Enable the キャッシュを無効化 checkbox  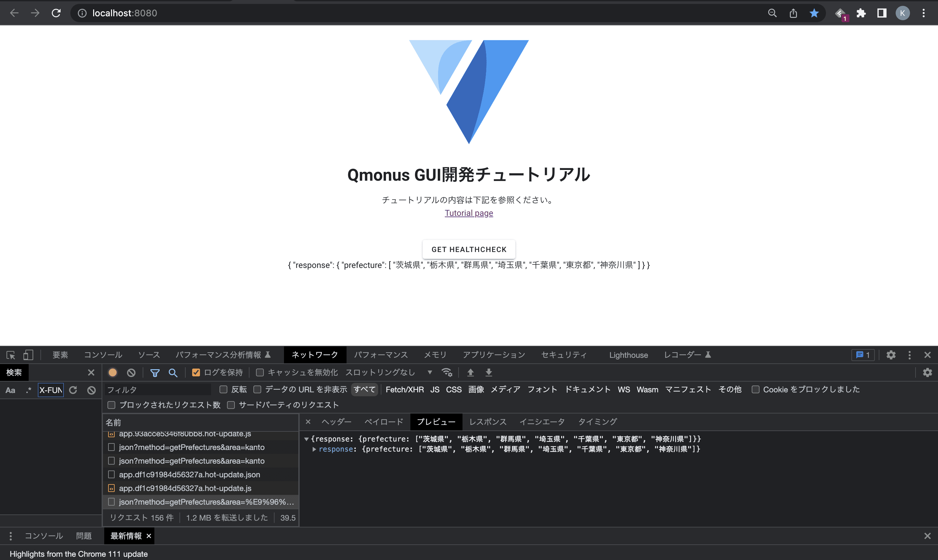(x=260, y=373)
